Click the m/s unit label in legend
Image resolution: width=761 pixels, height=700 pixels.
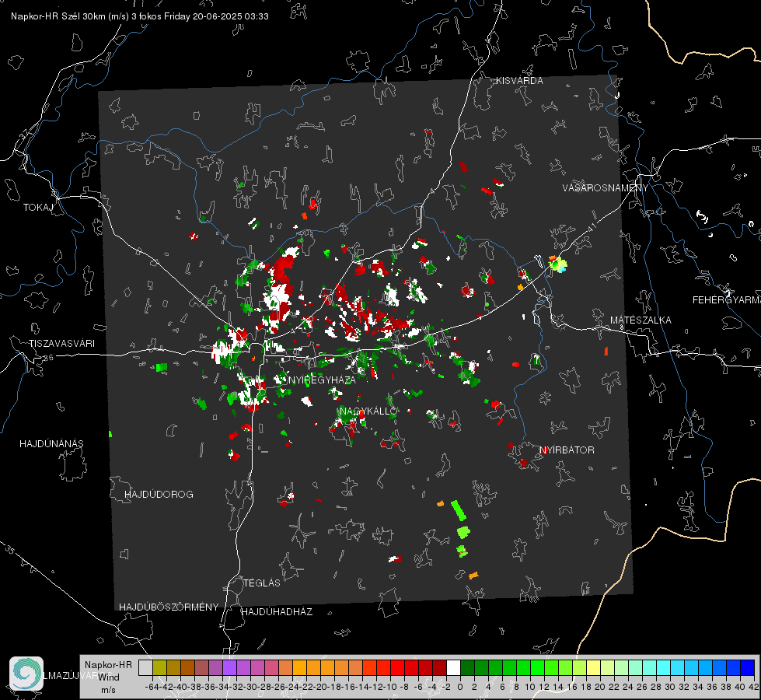[x=108, y=690]
